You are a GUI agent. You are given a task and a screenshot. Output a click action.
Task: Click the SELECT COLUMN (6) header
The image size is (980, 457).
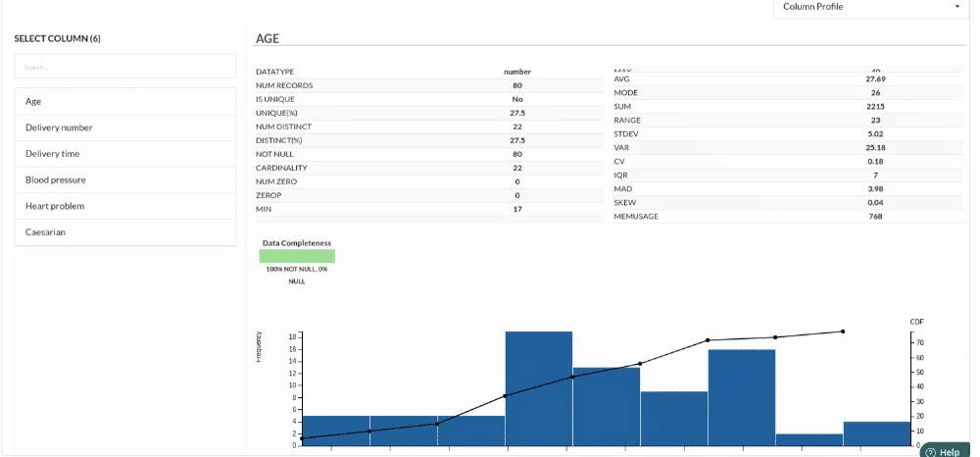[x=58, y=39]
